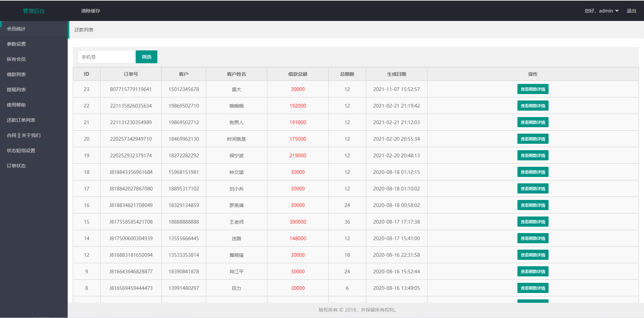Check the 订单状态 order status page
644x318 pixels.
pyautogui.click(x=17, y=165)
